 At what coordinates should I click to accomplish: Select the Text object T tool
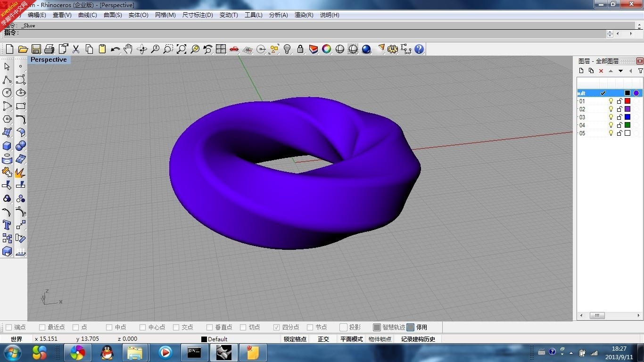click(x=7, y=225)
